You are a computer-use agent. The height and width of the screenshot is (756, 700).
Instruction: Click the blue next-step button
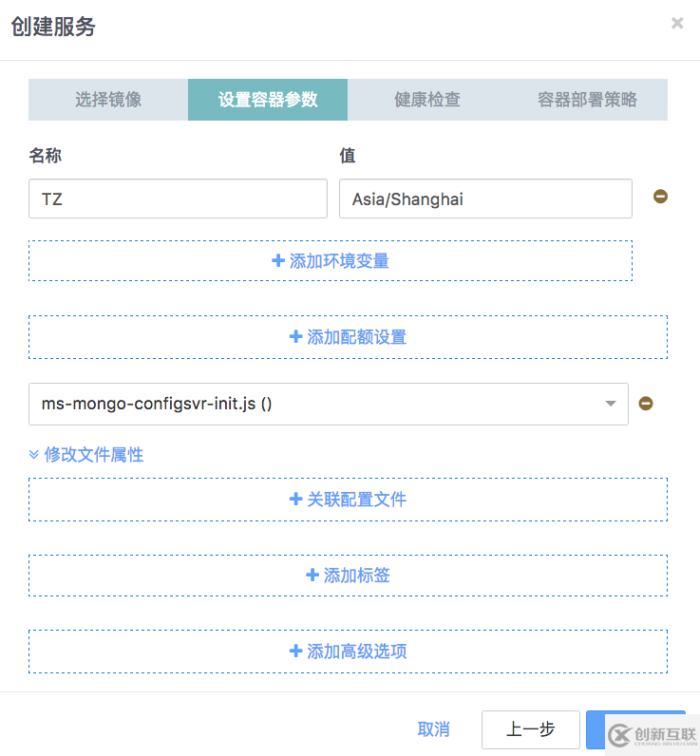click(596, 728)
